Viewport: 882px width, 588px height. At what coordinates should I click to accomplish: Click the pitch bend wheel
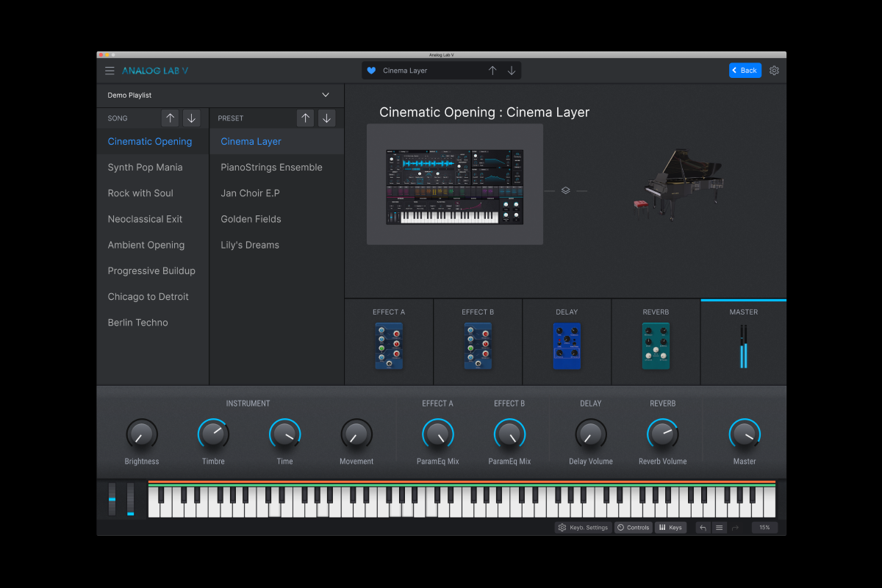click(112, 499)
